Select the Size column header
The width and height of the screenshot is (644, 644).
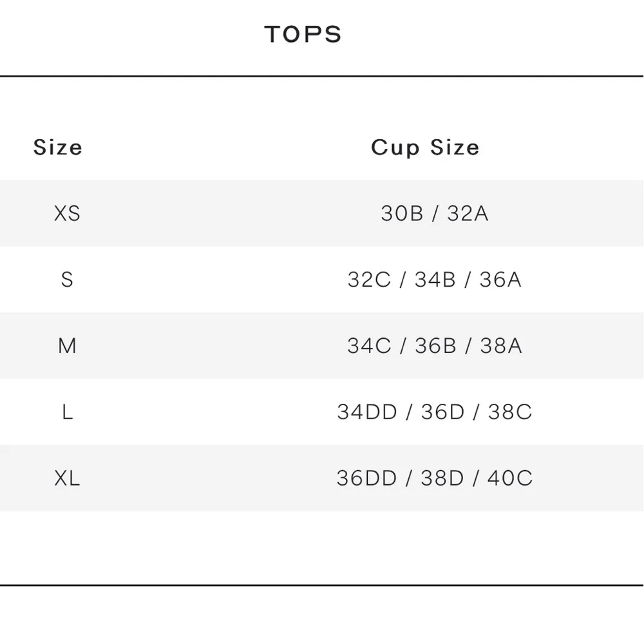(58, 147)
